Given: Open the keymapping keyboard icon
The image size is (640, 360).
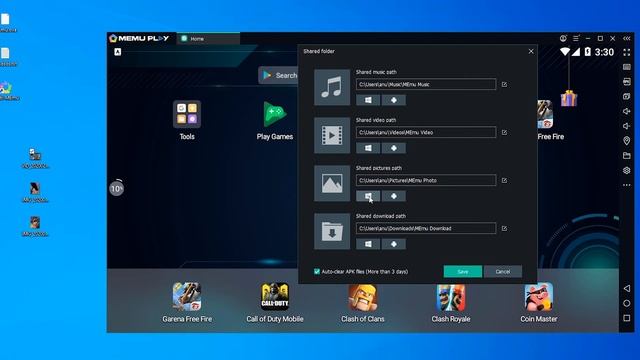Looking at the screenshot, I should click(x=627, y=67).
